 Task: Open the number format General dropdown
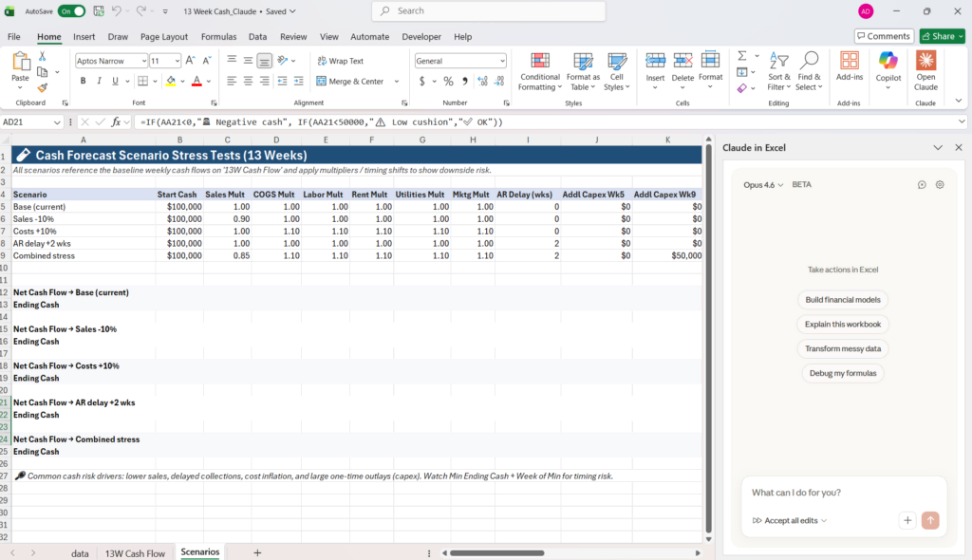point(502,61)
